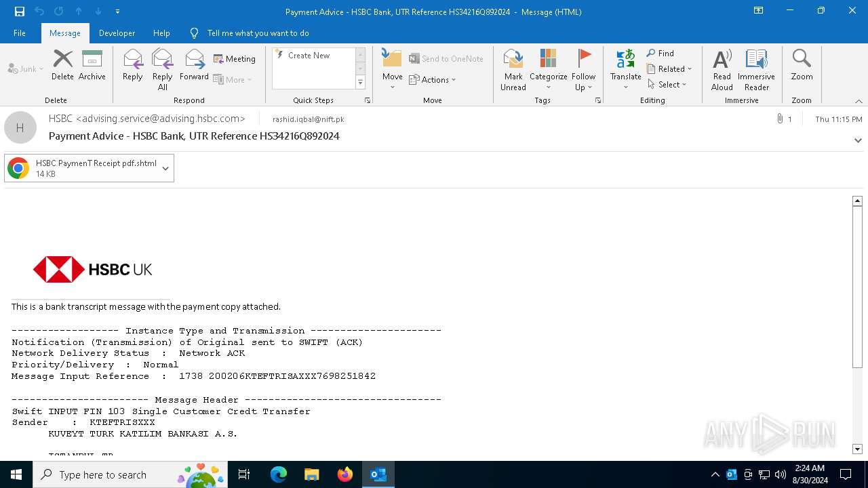Archive this message

tap(92, 65)
